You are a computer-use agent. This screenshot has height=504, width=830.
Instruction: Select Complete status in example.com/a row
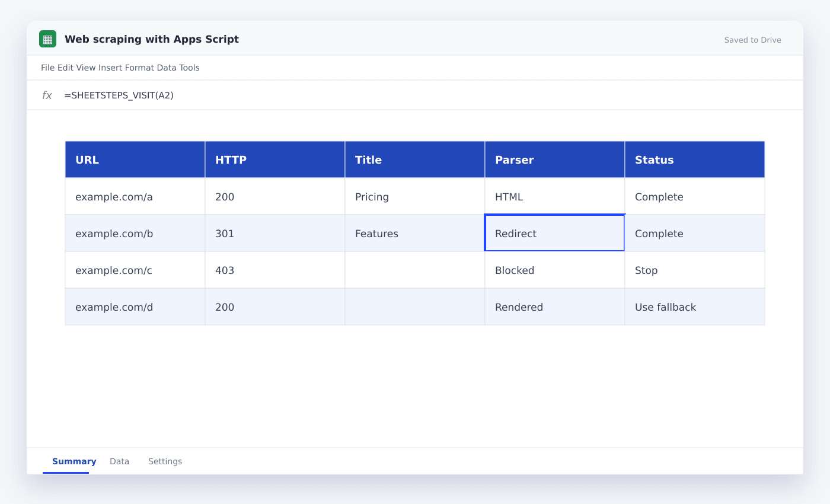(x=695, y=196)
